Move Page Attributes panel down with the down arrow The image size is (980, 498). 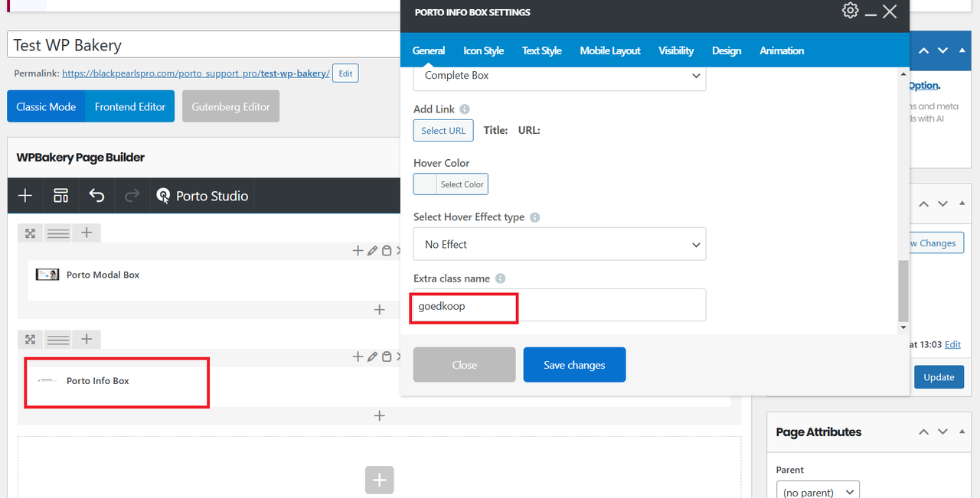pos(942,432)
